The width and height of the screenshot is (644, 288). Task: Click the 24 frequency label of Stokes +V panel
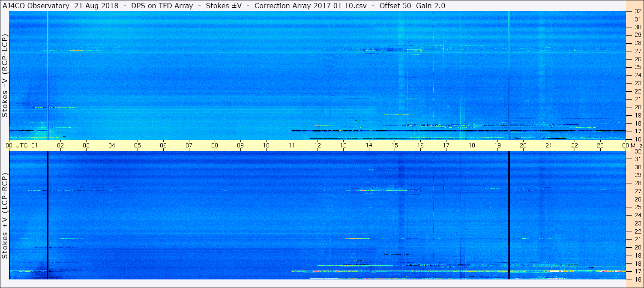(x=638, y=215)
